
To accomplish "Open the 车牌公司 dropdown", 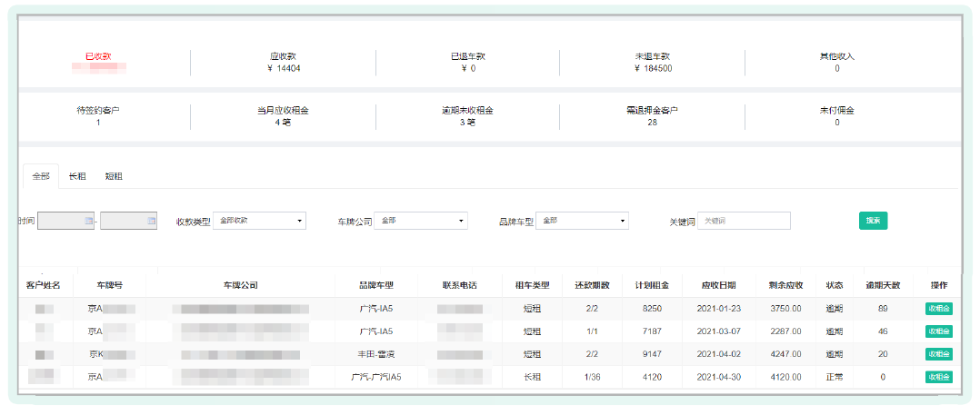I will click(420, 221).
